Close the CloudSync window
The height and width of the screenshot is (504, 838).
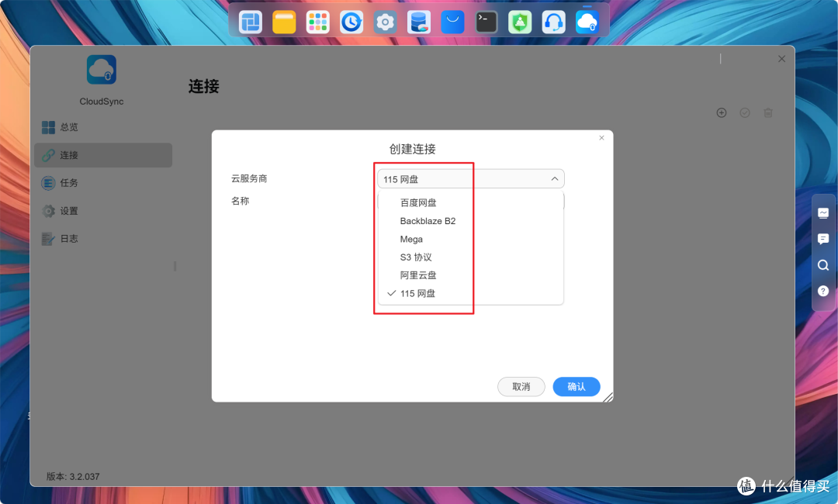[781, 59]
